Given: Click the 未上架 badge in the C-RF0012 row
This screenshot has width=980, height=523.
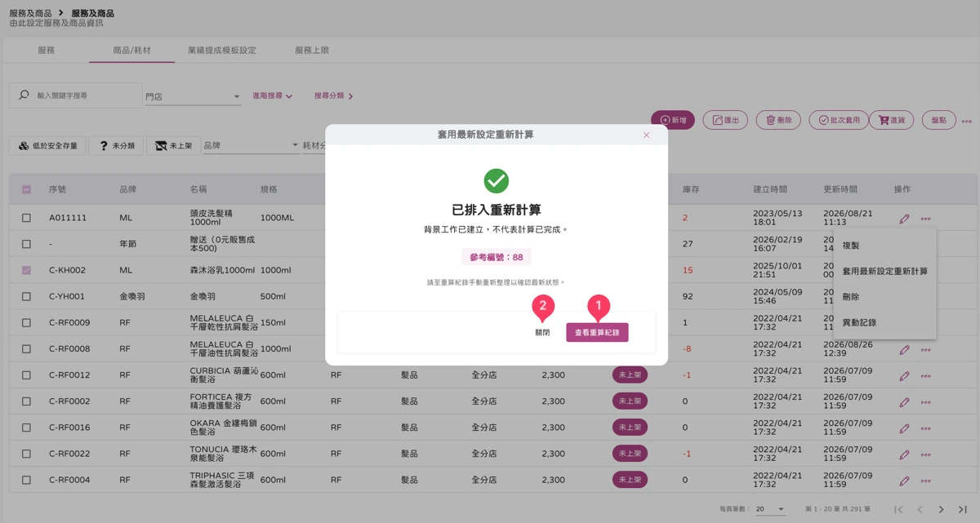Looking at the screenshot, I should [630, 375].
